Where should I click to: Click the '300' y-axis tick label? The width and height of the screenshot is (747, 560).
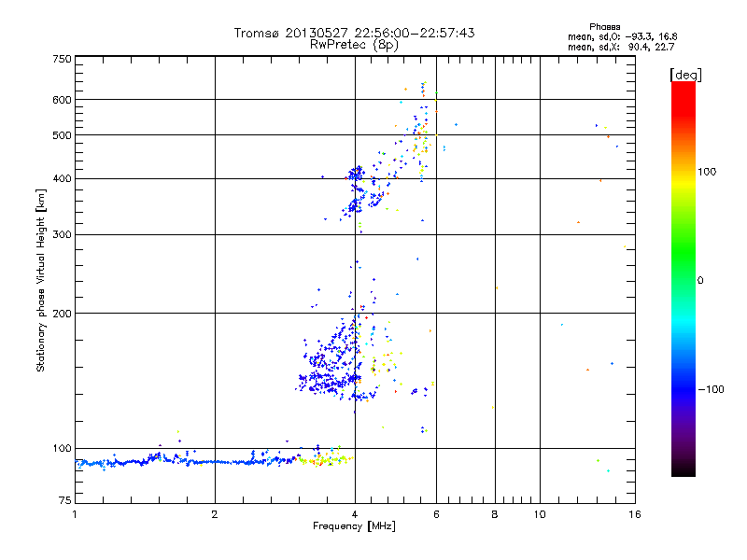(x=62, y=235)
